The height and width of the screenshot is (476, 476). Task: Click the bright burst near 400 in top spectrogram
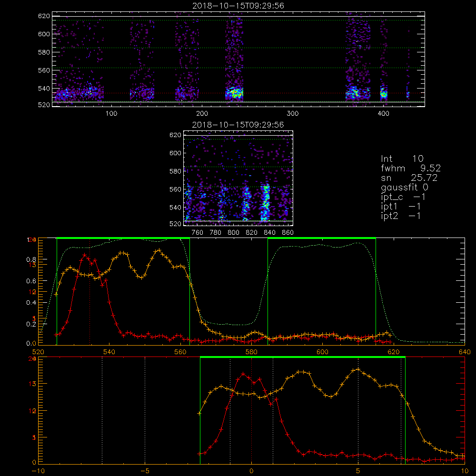coord(384,93)
